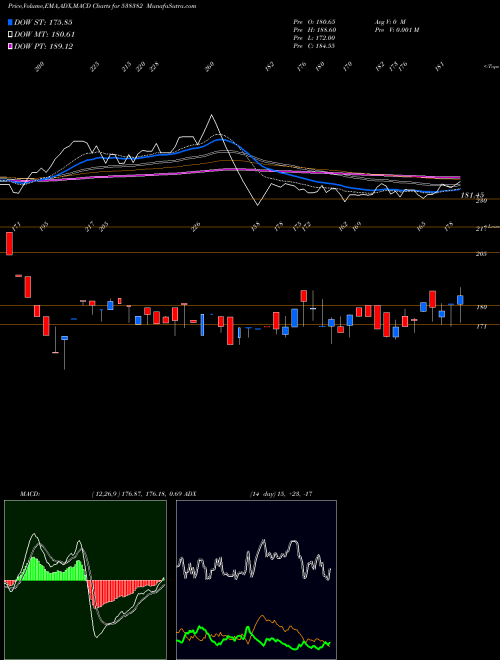Click the '217' price axis label at right
500x660 pixels.
482,229
